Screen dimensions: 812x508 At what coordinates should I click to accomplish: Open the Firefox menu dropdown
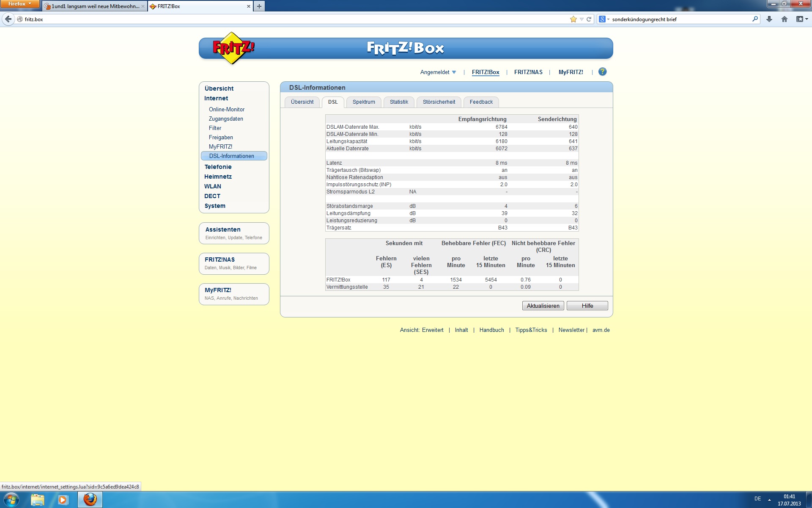(19, 4)
